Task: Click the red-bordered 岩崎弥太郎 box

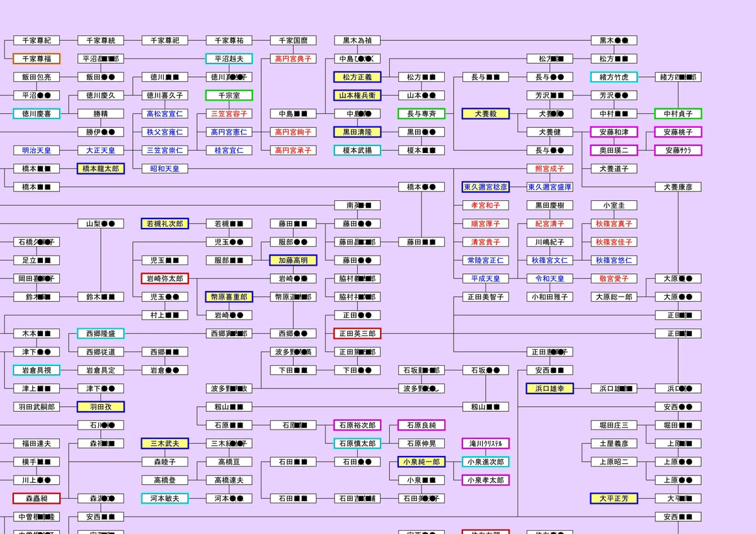Action: (165, 278)
